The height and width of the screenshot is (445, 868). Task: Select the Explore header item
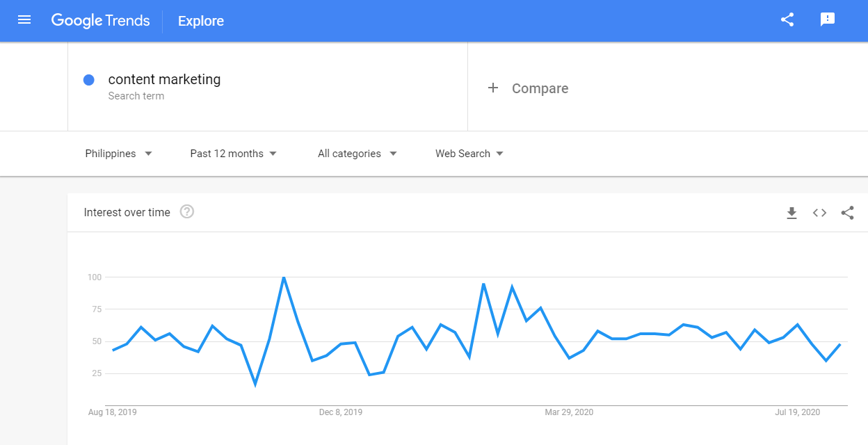(201, 21)
